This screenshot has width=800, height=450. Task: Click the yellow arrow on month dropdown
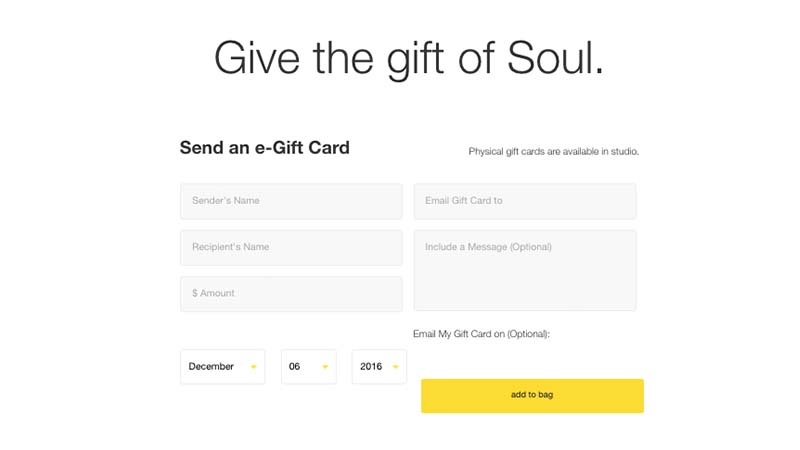pyautogui.click(x=253, y=367)
